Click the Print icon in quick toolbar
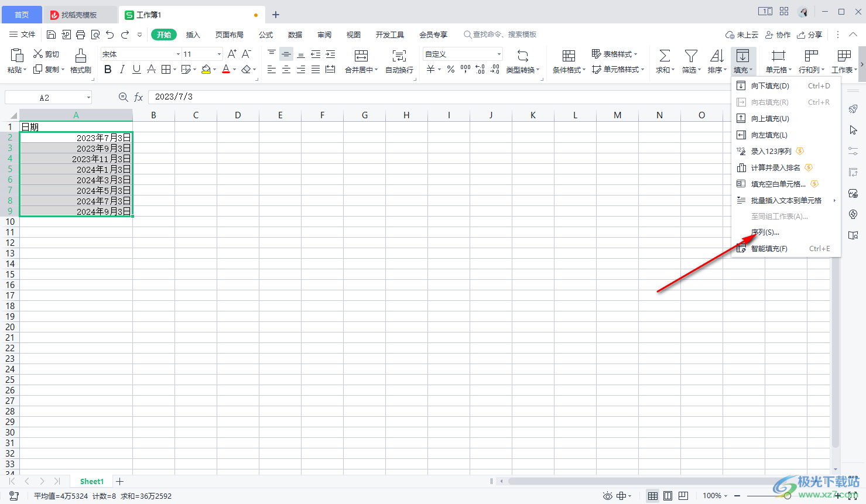This screenshot has width=866, height=504. pyautogui.click(x=80, y=35)
